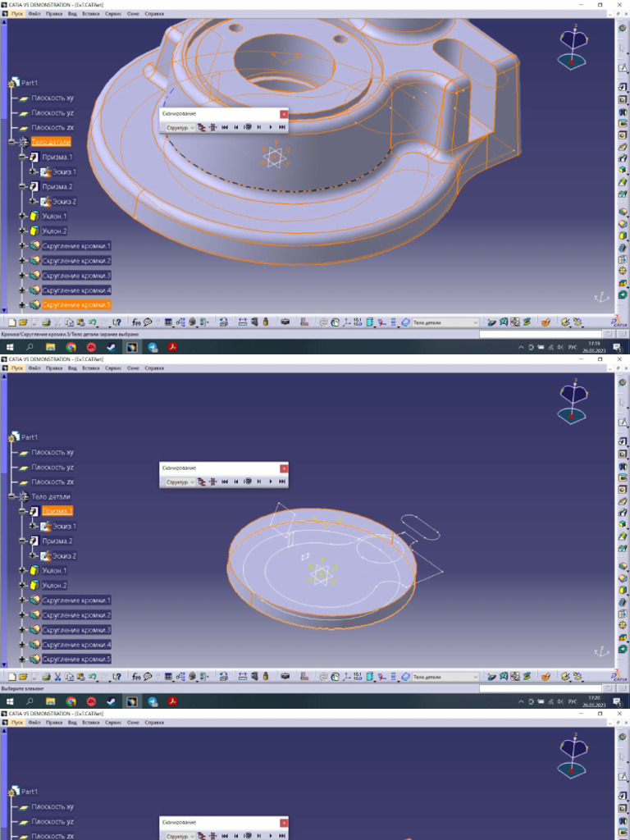Click the Print icon in top window
The width and height of the screenshot is (630, 840).
click(46, 322)
